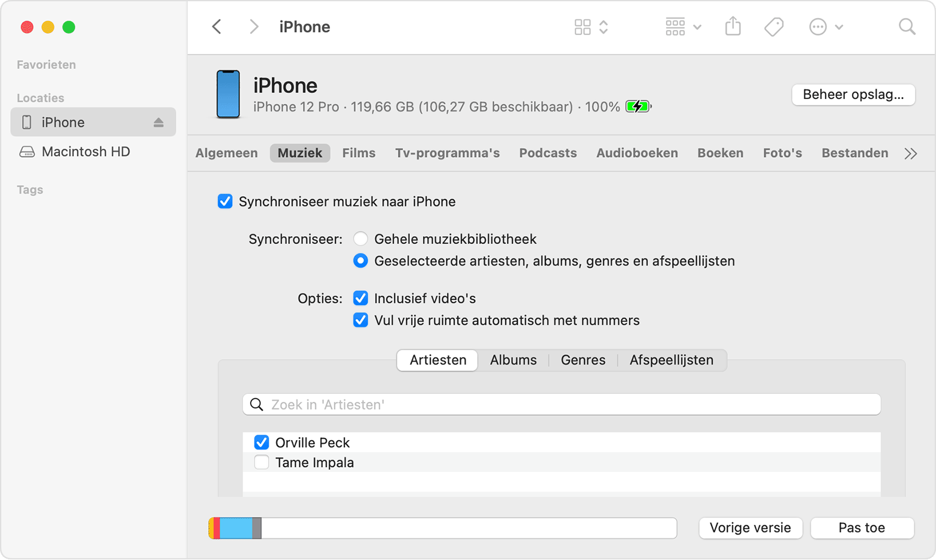Click the iPhone icon in sidebar
The width and height of the screenshot is (936, 560).
(x=26, y=122)
